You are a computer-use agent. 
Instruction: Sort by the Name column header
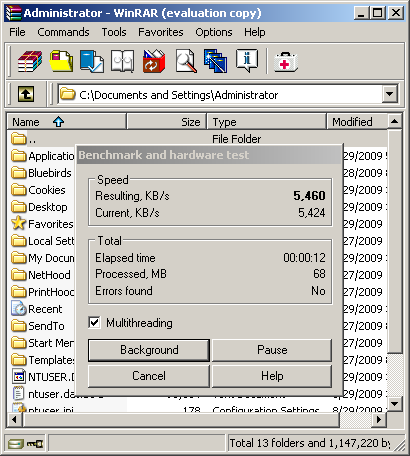(x=66, y=122)
